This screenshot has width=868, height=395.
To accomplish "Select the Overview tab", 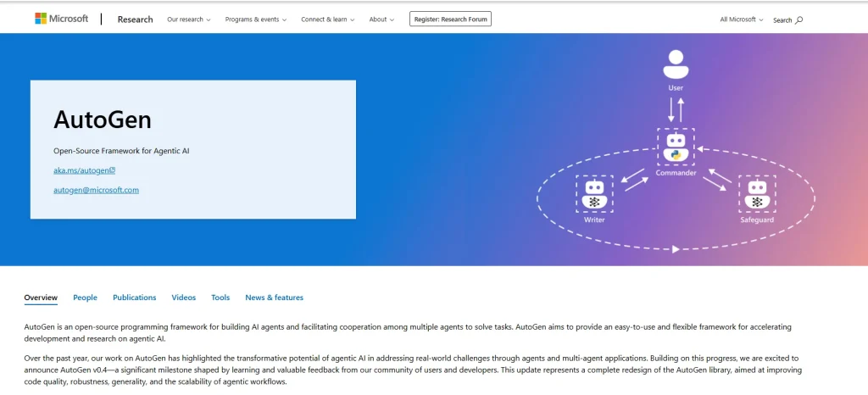I will click(x=41, y=298).
